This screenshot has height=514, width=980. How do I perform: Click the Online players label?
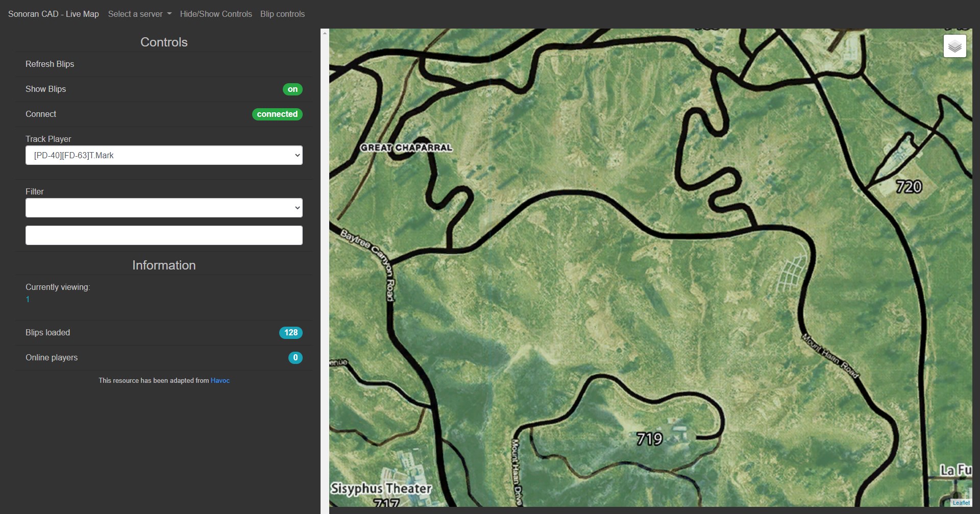click(x=52, y=357)
